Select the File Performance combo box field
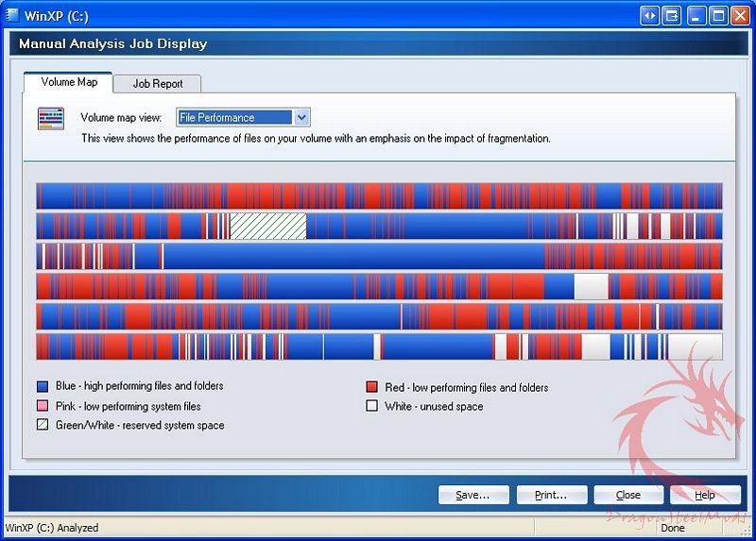Viewport: 756px width, 541px height. (x=234, y=118)
